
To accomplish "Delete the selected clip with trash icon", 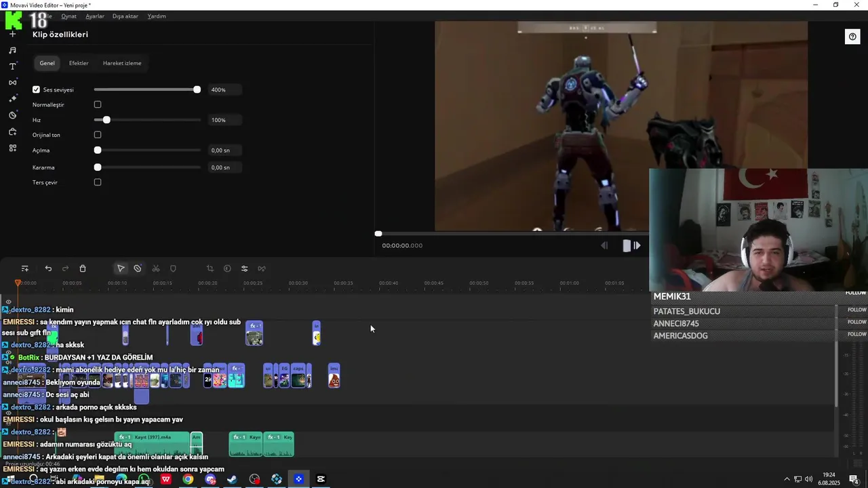I will click(83, 268).
